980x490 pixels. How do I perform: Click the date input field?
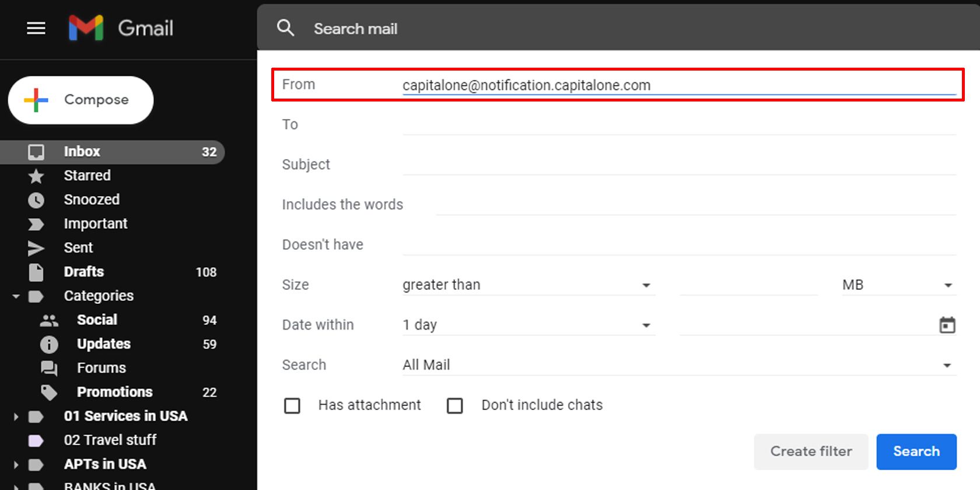[x=808, y=325]
